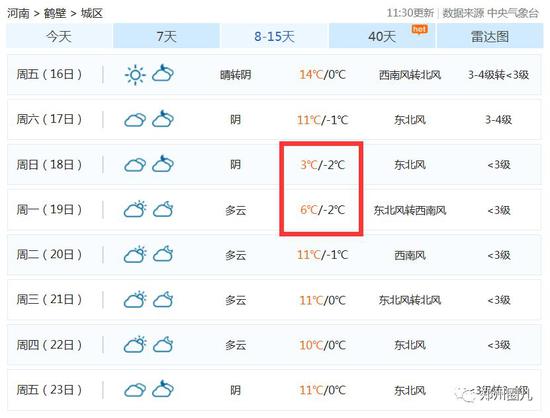Click the daytime cloudy icon for 周三 (21日)
The height and width of the screenshot is (418, 550).
click(x=135, y=299)
